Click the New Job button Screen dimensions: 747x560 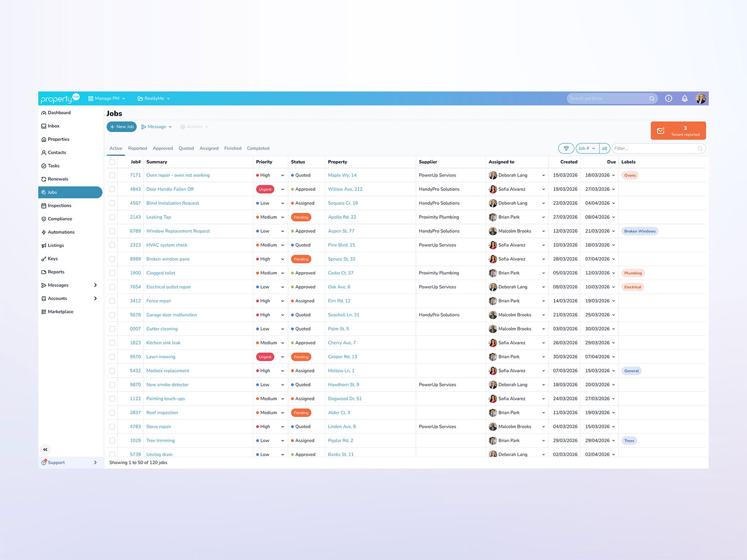tap(121, 126)
